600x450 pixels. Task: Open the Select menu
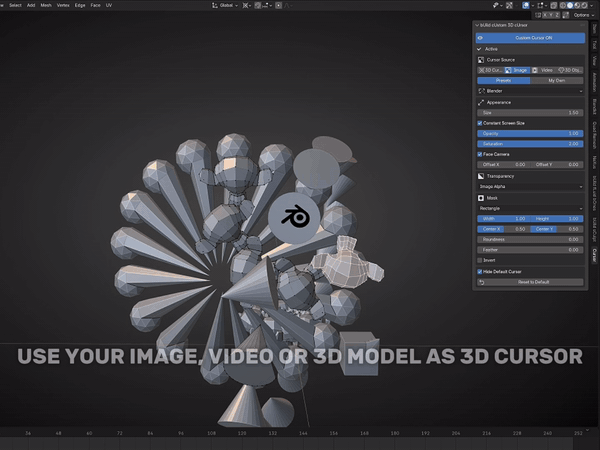point(15,5)
